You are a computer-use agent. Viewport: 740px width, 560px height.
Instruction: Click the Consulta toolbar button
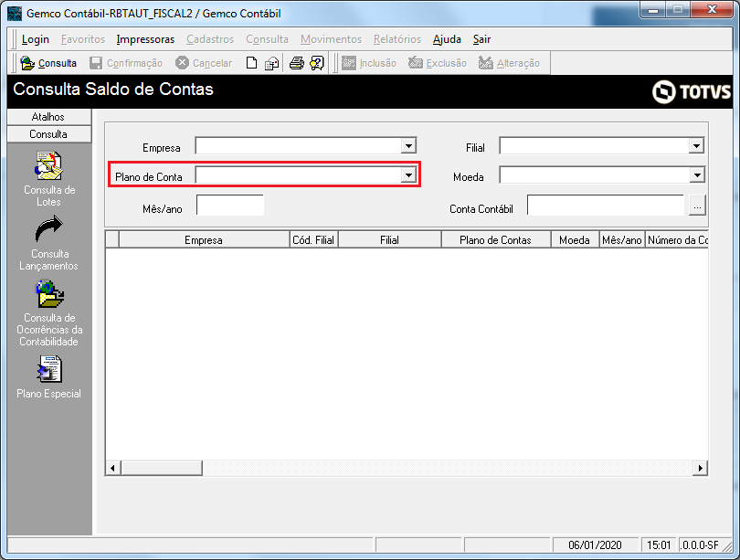pyautogui.click(x=48, y=63)
